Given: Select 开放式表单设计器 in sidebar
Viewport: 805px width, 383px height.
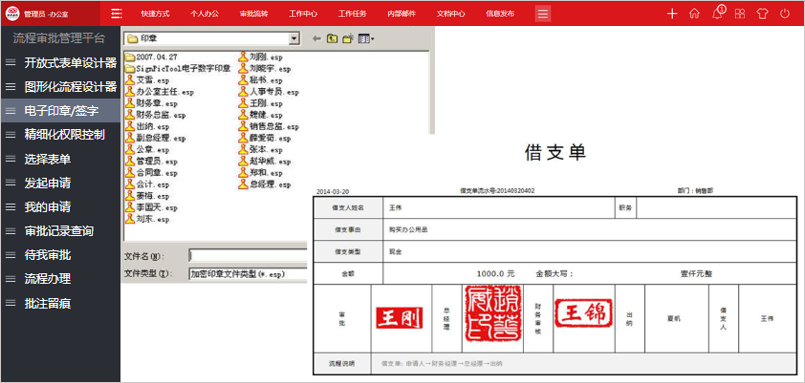Looking at the screenshot, I should pyautogui.click(x=60, y=63).
